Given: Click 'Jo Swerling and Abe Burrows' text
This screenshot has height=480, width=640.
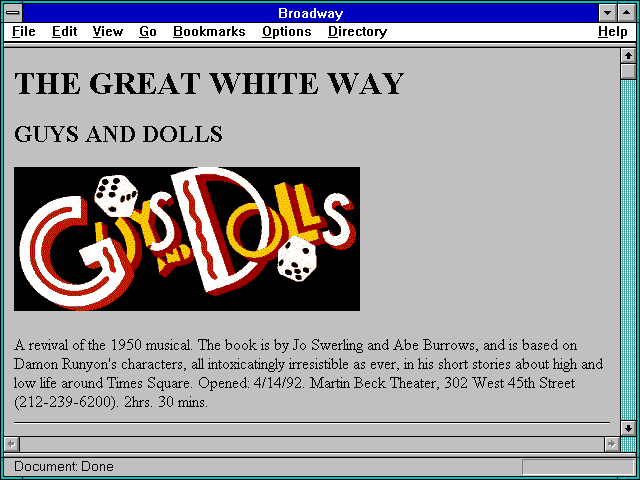Looking at the screenshot, I should [384, 345].
